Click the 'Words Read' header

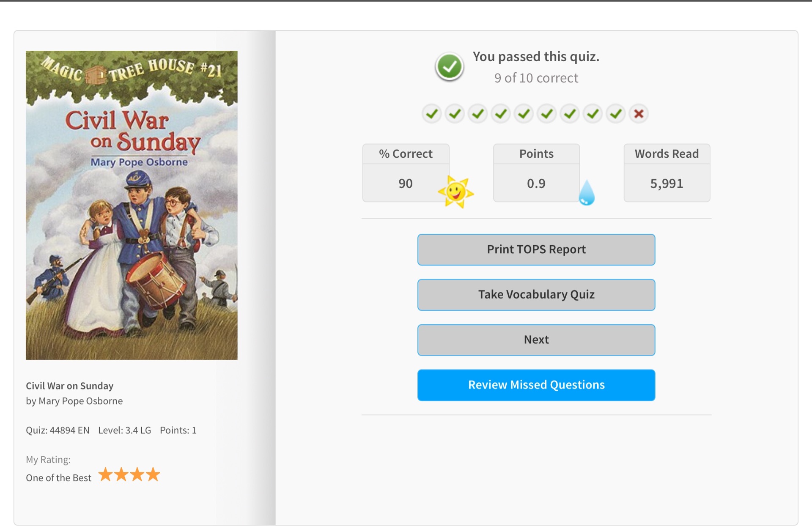pyautogui.click(x=667, y=154)
